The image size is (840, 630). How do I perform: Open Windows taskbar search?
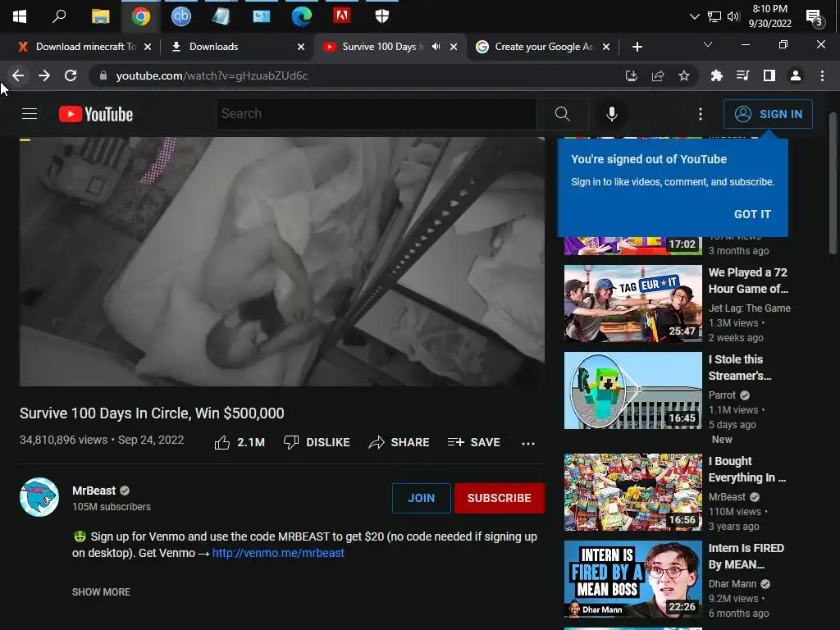click(x=59, y=16)
